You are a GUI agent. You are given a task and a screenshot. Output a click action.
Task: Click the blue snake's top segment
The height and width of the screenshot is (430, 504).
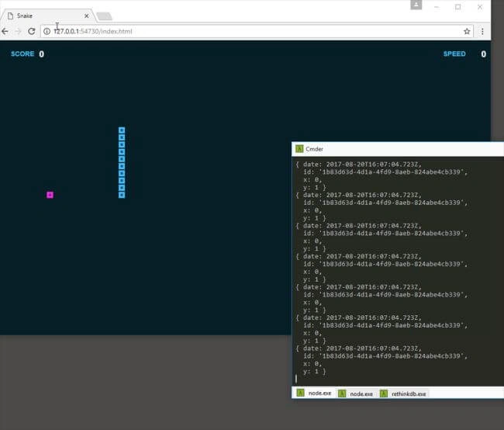click(122, 130)
